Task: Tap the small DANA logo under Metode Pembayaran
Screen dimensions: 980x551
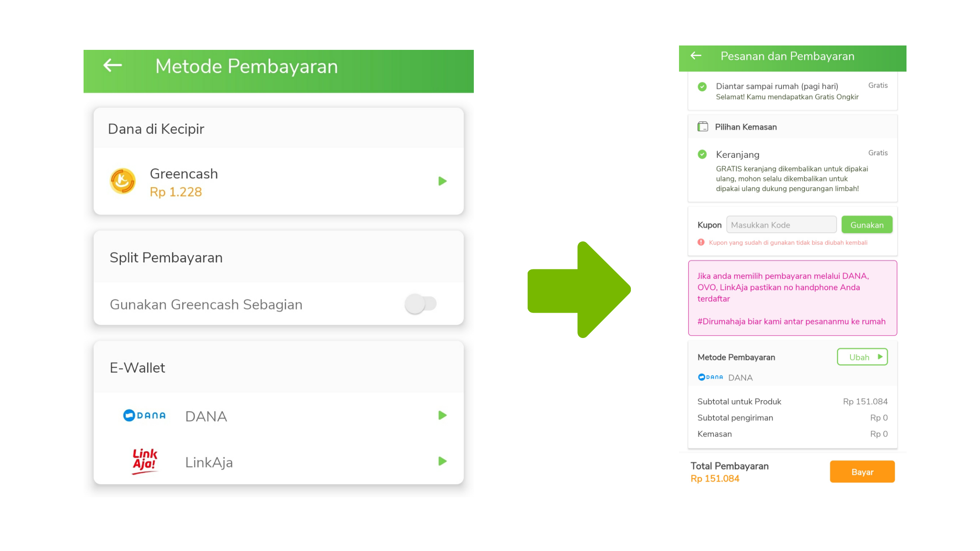Action: pos(710,377)
